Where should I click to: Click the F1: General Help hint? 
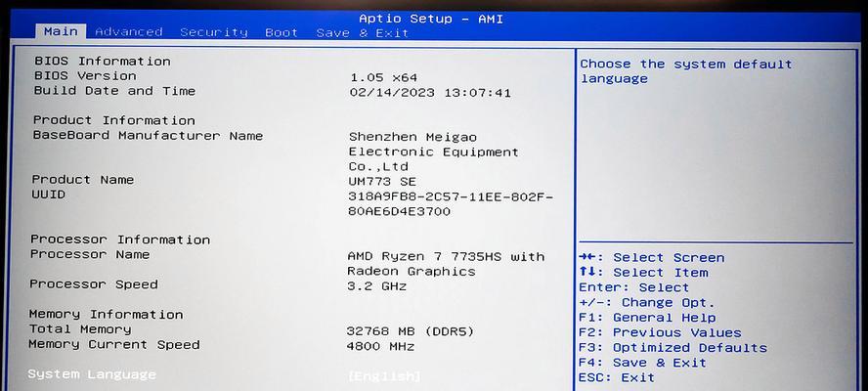pos(648,318)
